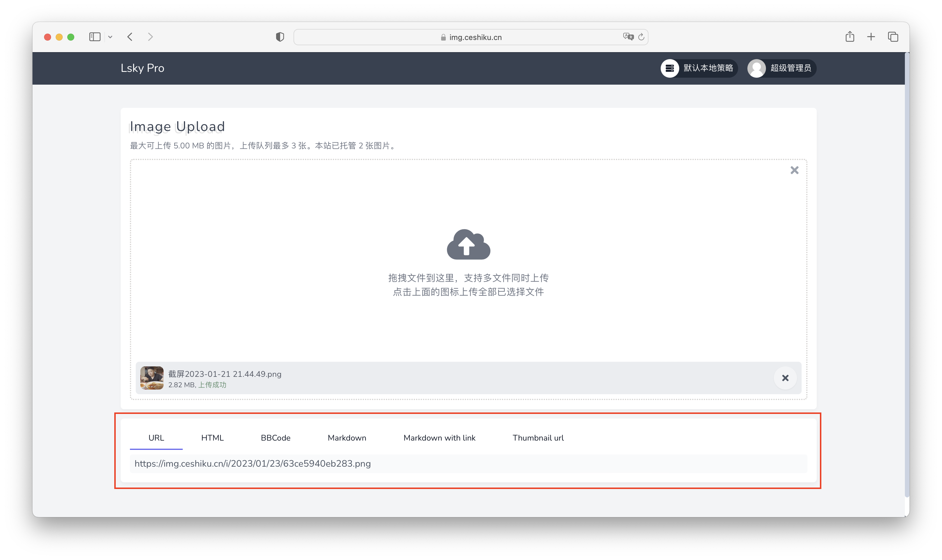
Task: Click the file name 截屏2023-01-21 21.44.49.png
Action: pyautogui.click(x=225, y=374)
